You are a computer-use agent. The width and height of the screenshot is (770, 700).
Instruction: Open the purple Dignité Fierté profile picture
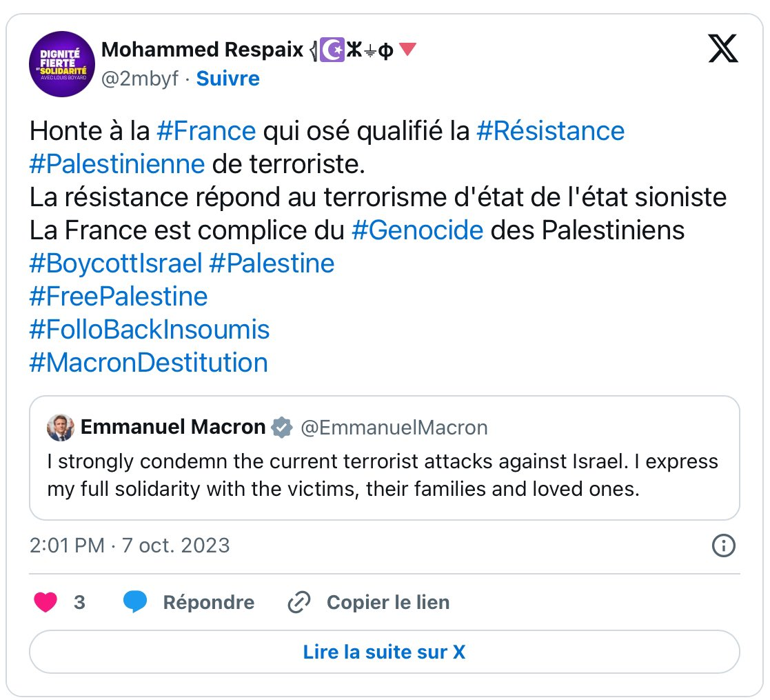click(x=61, y=64)
